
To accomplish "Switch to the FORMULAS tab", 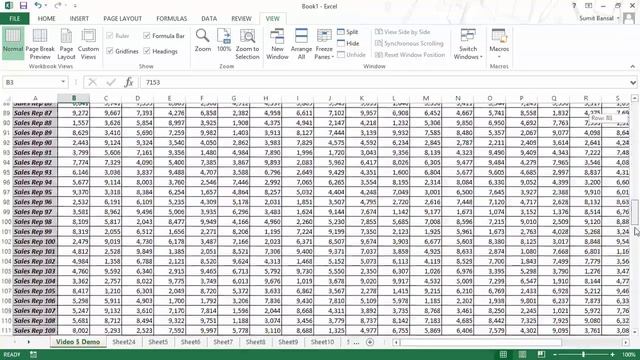I will tap(171, 18).
